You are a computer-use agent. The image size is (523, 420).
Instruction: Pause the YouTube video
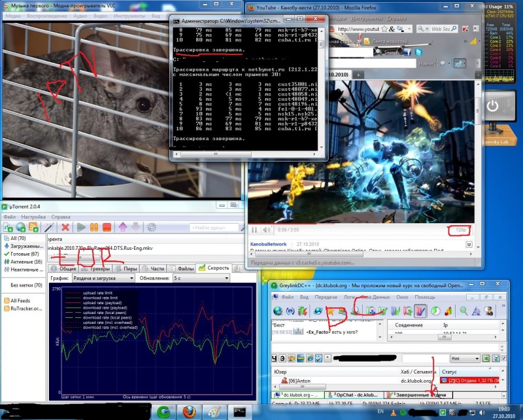tap(254, 230)
